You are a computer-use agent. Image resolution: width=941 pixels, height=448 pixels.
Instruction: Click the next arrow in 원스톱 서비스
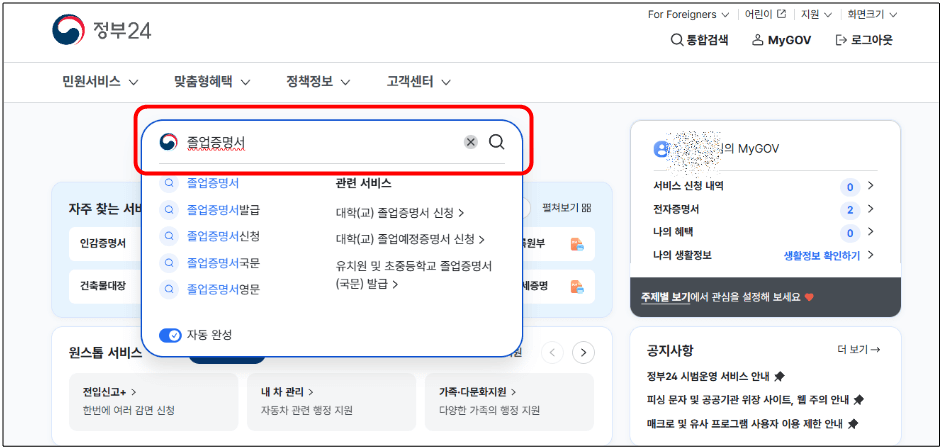click(583, 352)
